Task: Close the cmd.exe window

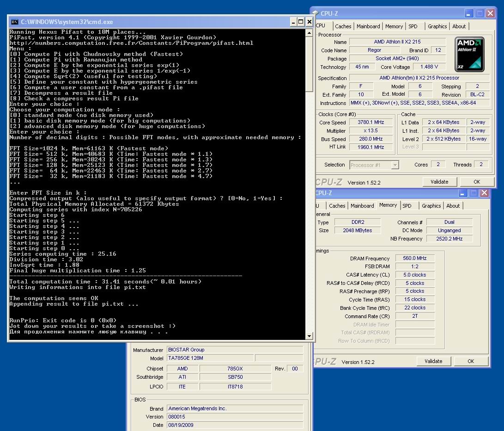Action: (x=309, y=22)
